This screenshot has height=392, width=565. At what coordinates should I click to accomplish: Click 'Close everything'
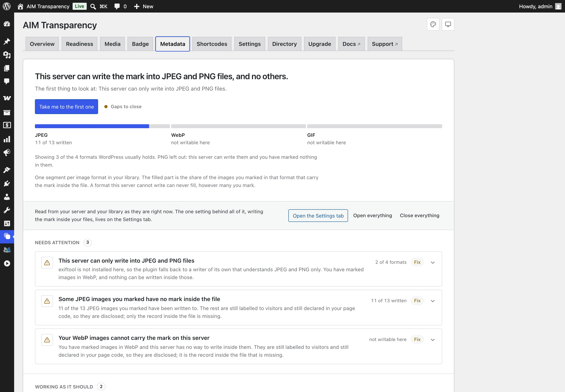coord(419,215)
